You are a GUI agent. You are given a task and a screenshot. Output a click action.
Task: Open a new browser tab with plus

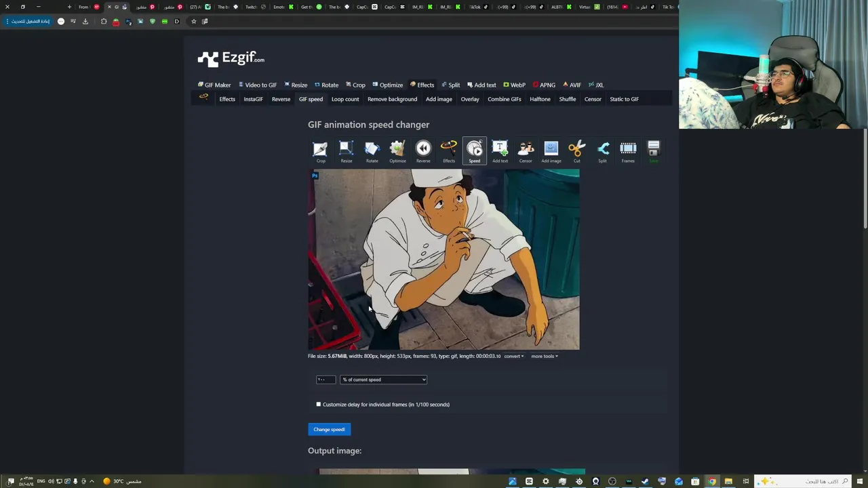69,7
